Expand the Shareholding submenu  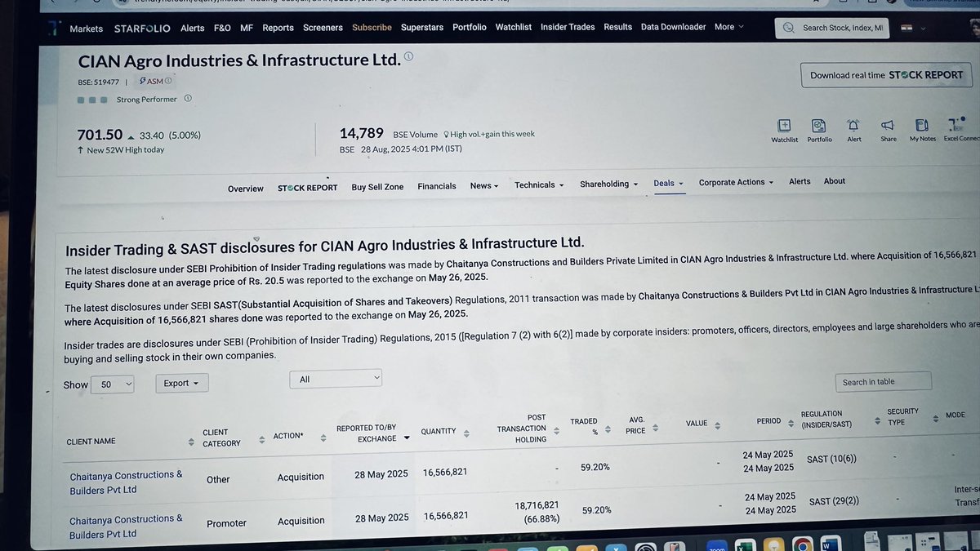click(x=609, y=184)
